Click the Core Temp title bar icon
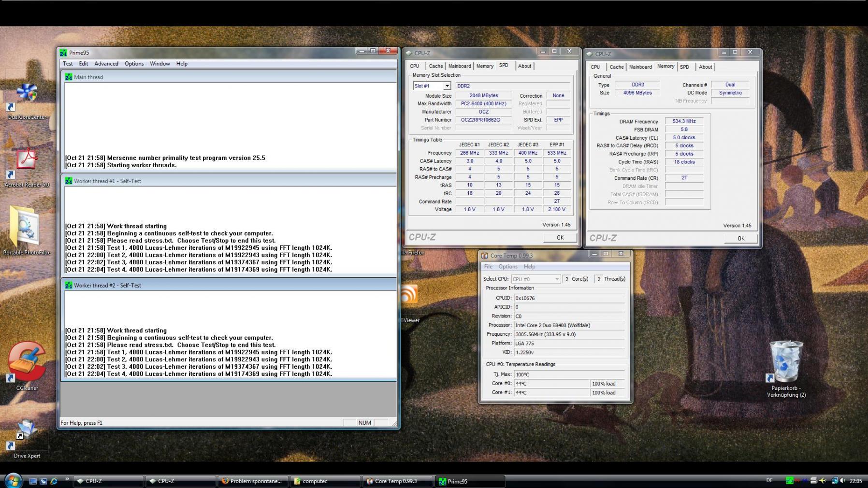The width and height of the screenshot is (868, 488). click(x=485, y=256)
